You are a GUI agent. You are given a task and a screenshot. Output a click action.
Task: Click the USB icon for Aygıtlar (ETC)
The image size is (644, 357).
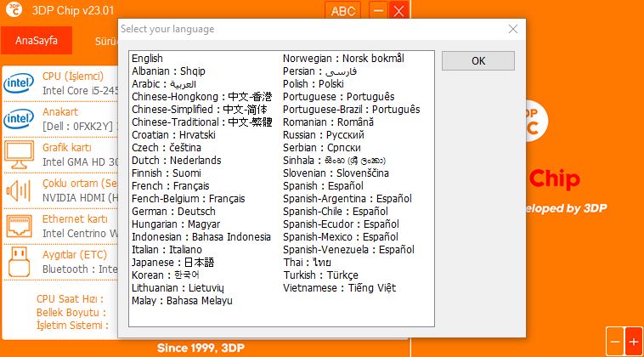(19, 262)
